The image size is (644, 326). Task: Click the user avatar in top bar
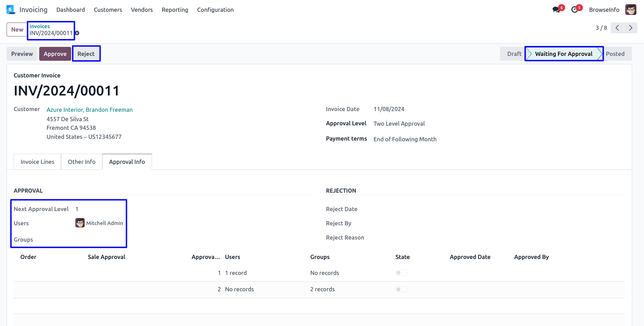click(x=630, y=10)
